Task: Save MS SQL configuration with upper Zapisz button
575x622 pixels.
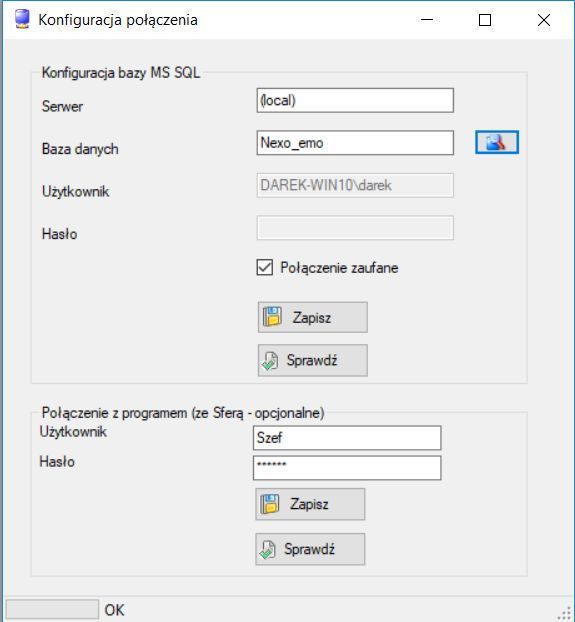Action: click(312, 317)
